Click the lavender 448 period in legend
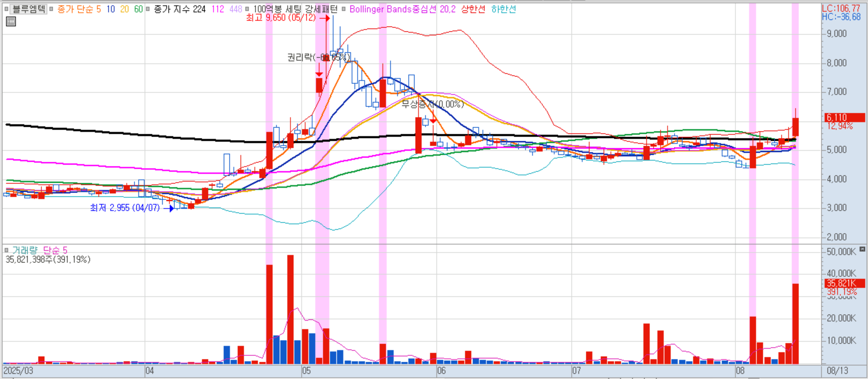Image resolution: width=868 pixels, height=379 pixels. tap(236, 9)
